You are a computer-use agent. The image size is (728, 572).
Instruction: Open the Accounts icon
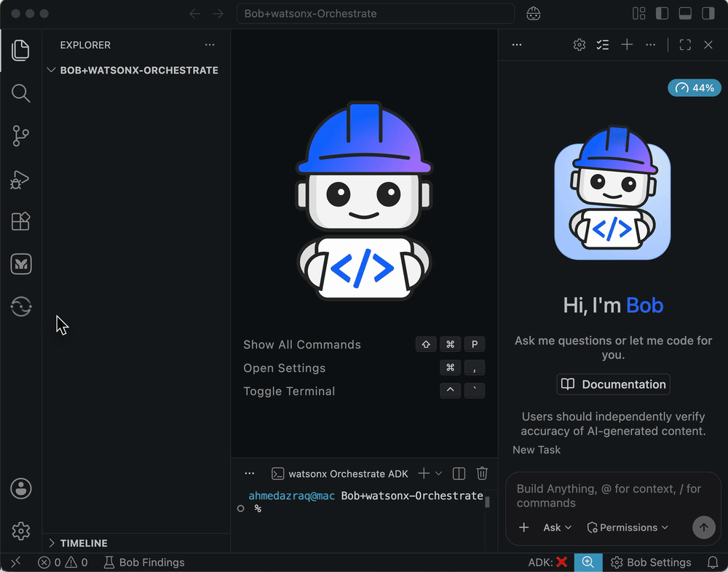(21, 488)
